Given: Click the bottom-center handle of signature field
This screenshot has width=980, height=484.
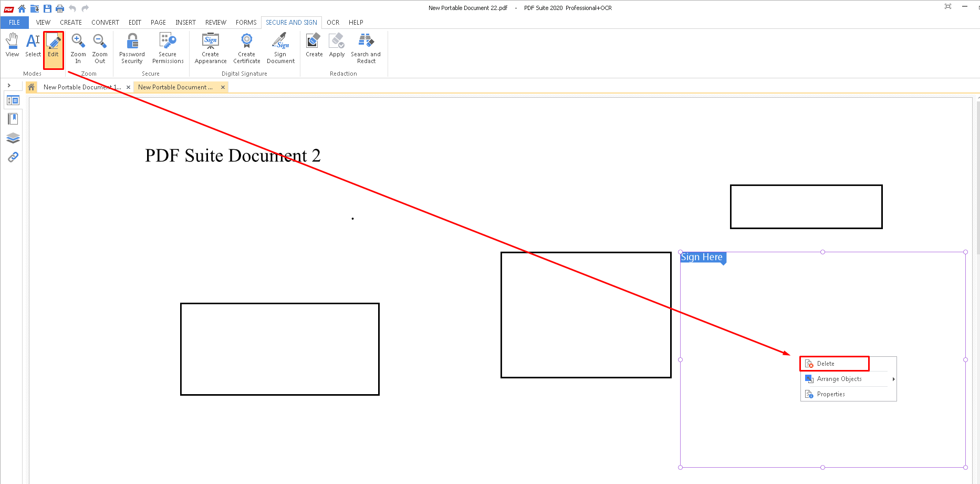Looking at the screenshot, I should [x=823, y=467].
